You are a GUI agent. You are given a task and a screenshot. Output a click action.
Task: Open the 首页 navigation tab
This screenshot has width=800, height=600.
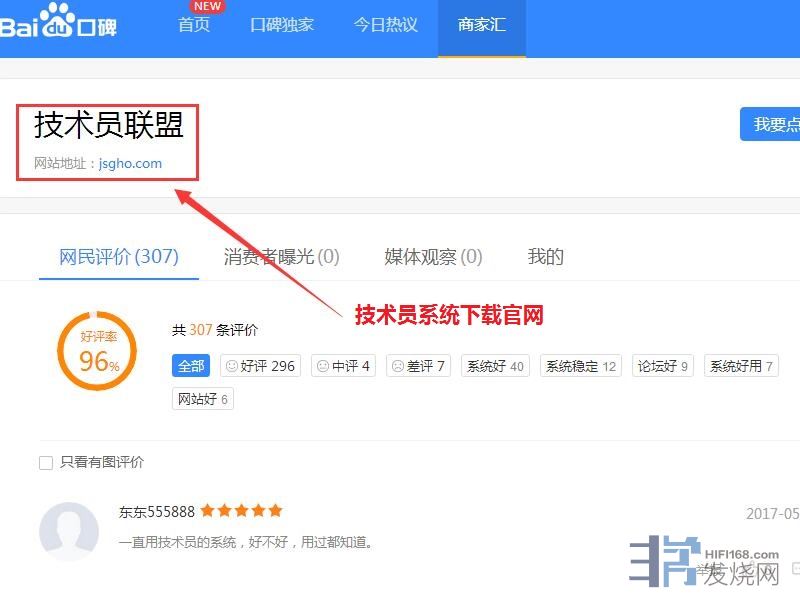tap(194, 25)
